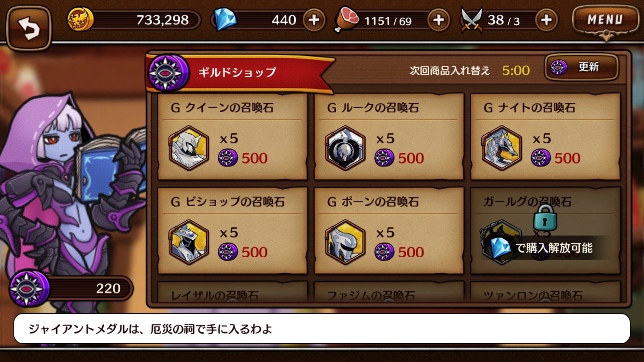Screen dimensions: 644x362
Task: Select G ポーンの召喚石 item icon
Action: [345, 242]
